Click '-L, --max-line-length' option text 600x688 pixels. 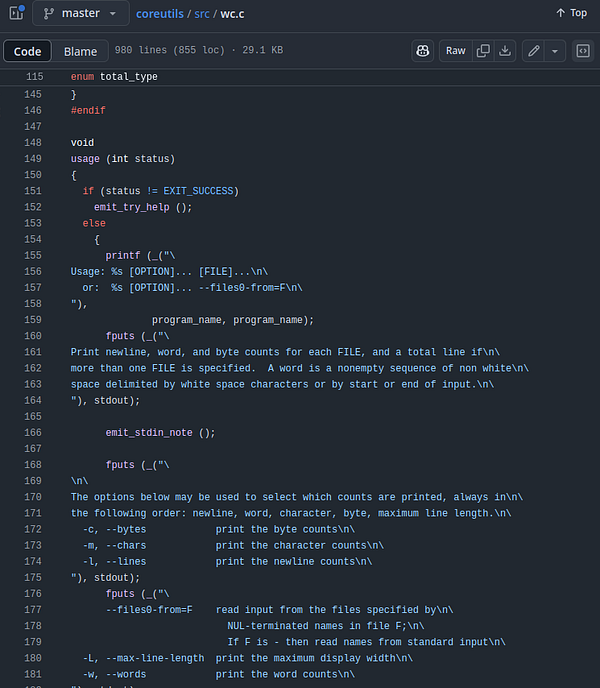coord(144,659)
